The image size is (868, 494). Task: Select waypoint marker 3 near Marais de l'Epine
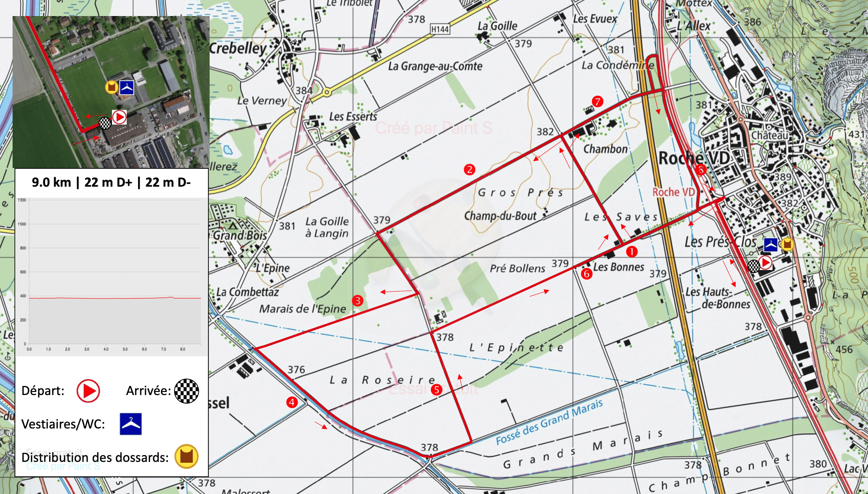pyautogui.click(x=358, y=300)
